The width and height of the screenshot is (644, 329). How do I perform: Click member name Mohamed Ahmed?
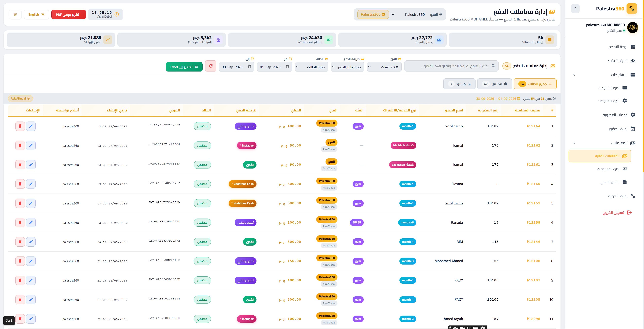[448, 261]
